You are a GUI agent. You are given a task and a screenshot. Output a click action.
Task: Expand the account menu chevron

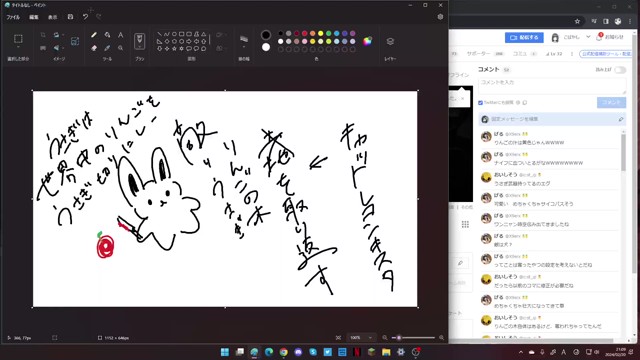(588, 37)
